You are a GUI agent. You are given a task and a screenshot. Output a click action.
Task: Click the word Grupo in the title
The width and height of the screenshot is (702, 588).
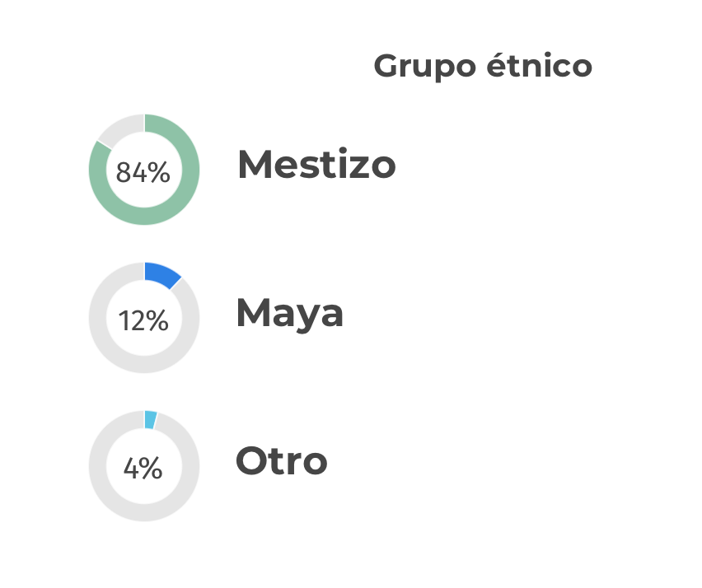pos(424,68)
